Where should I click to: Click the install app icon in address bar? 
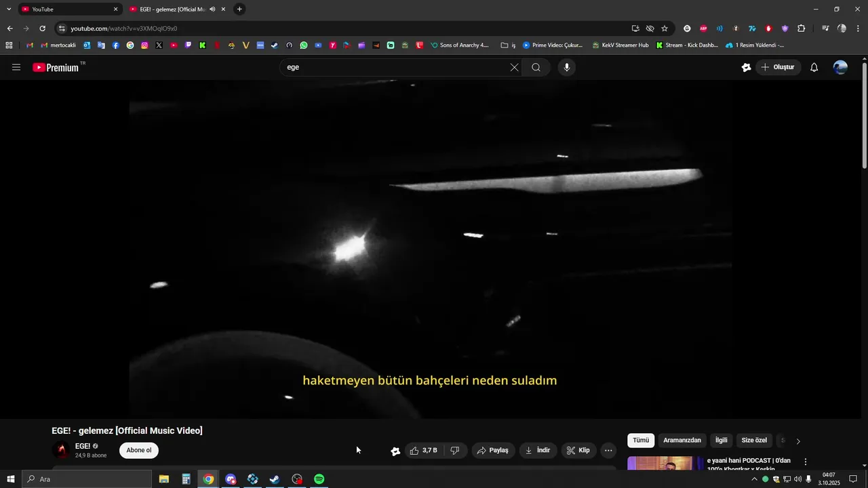tap(635, 28)
